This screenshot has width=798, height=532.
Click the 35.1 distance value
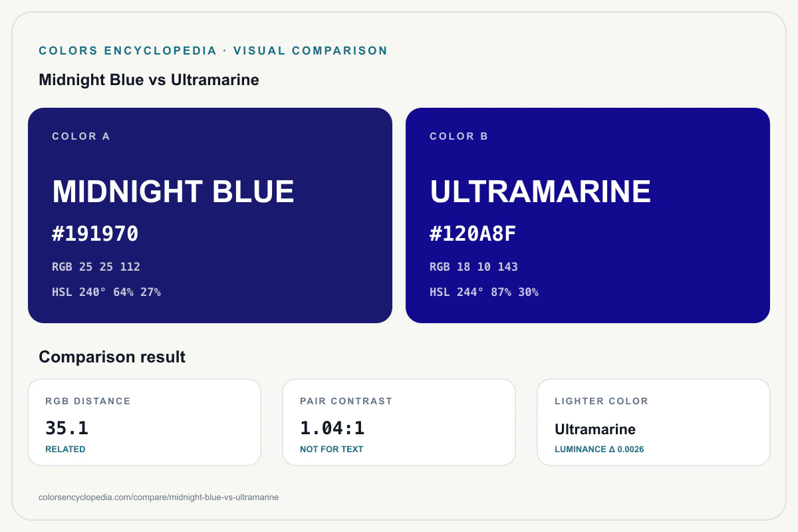[66, 428]
